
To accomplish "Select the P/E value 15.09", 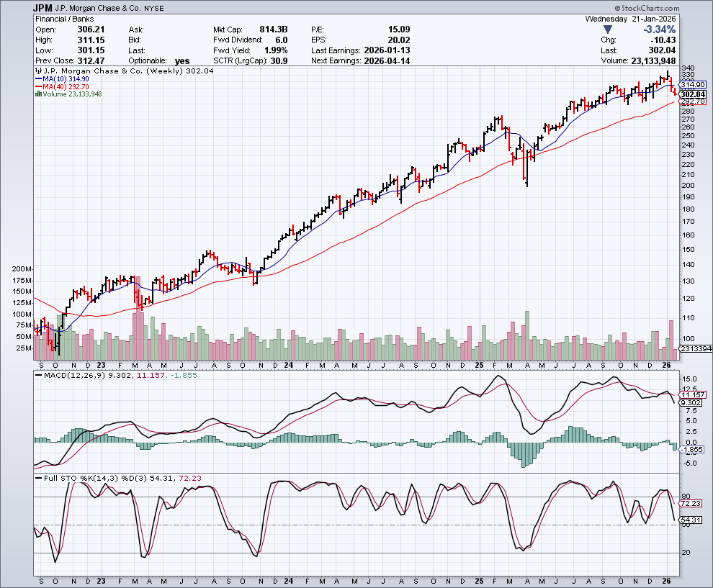I will tap(399, 29).
